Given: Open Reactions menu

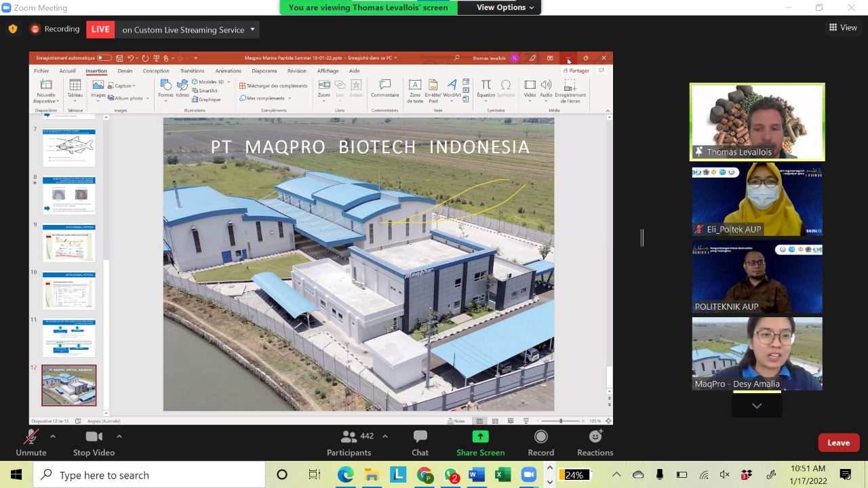Looking at the screenshot, I should [x=595, y=443].
